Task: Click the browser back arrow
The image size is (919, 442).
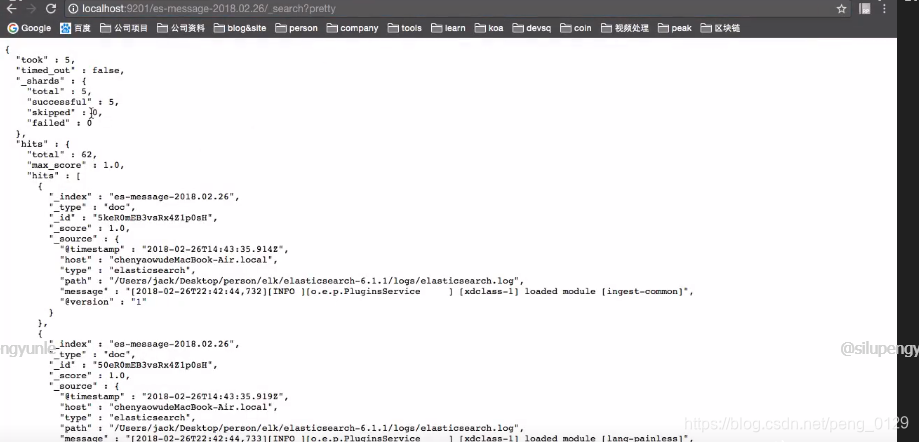Action: (x=11, y=8)
